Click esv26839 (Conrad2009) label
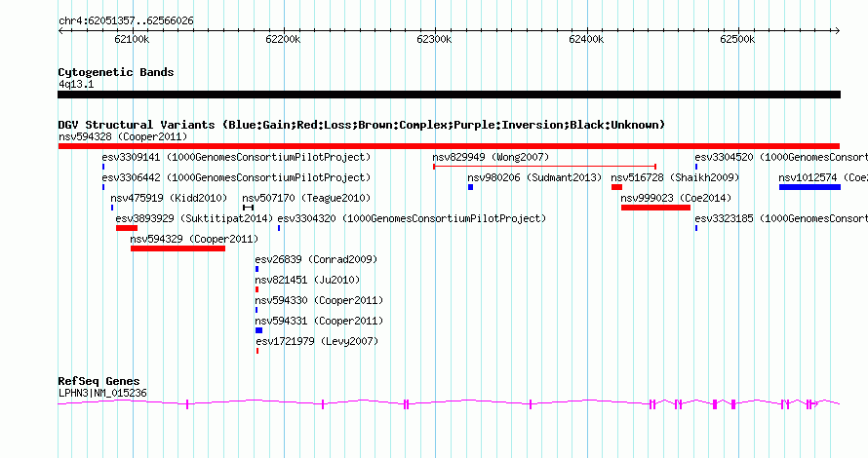Viewport: 868px width, 458px height. pos(316,259)
